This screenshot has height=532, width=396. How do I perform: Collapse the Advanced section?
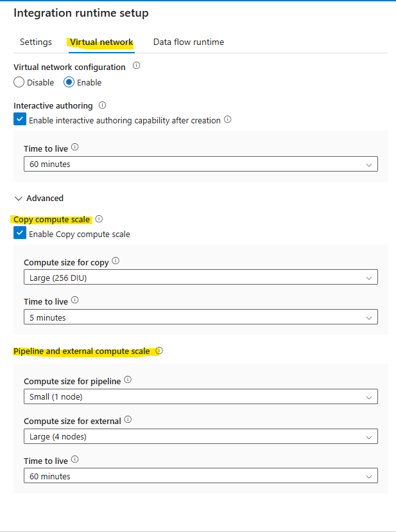(x=19, y=199)
